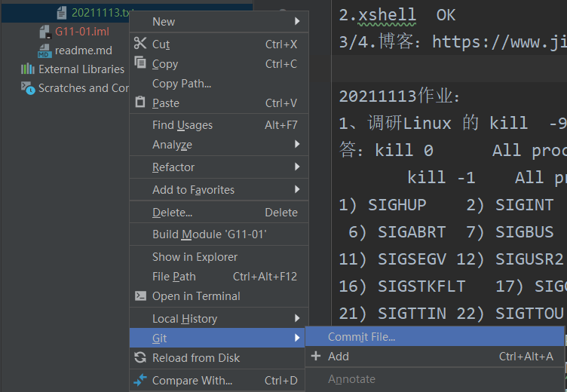567x392 pixels.
Task: Expand the Local History submenu arrow
Action: point(297,318)
